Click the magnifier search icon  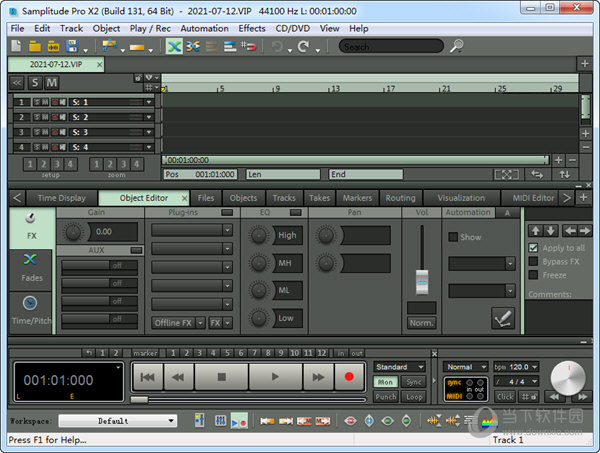click(x=457, y=46)
